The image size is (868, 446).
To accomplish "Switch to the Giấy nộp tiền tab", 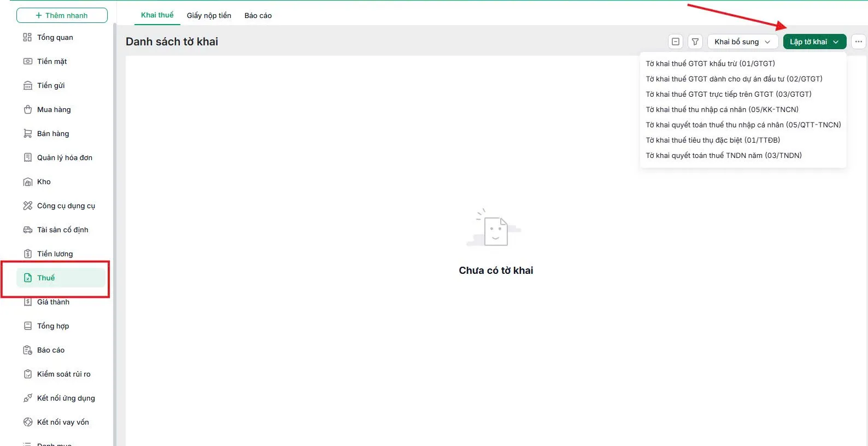I will [x=209, y=15].
